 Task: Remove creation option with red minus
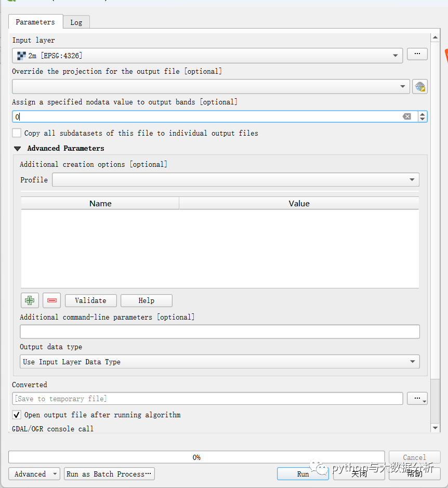51,300
